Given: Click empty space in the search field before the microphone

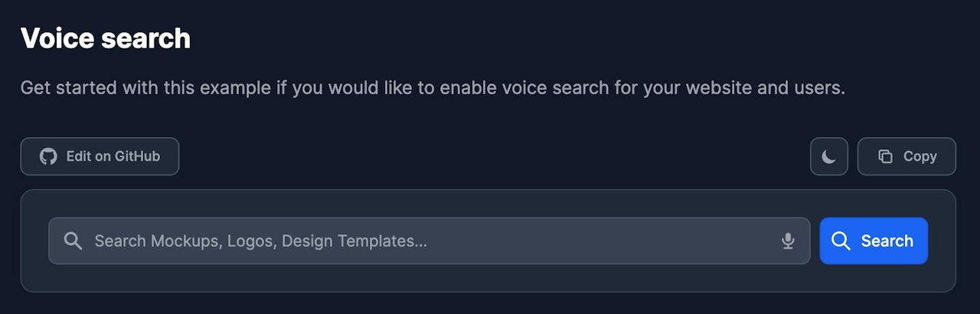Looking at the screenshot, I should click(612, 241).
